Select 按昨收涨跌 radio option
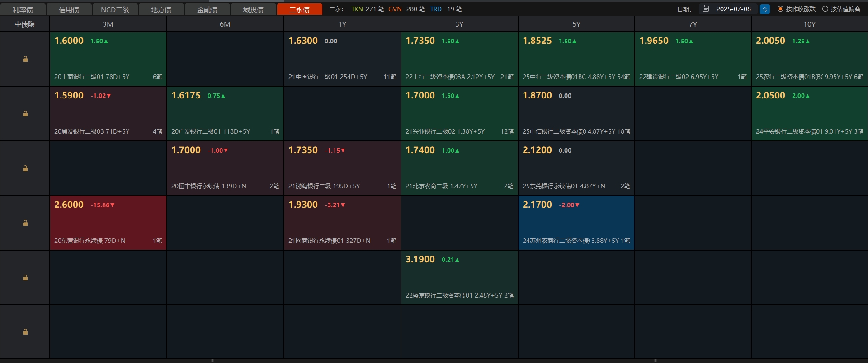868x363 pixels. coord(797,9)
